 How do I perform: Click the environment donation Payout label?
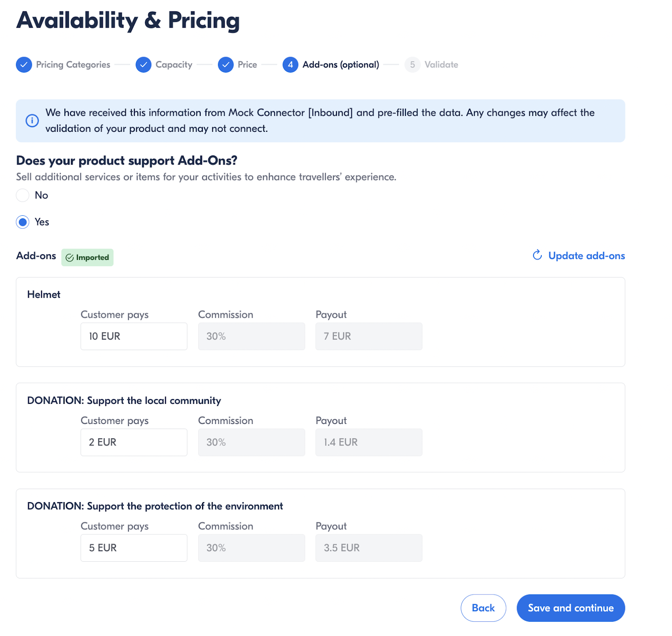click(331, 526)
